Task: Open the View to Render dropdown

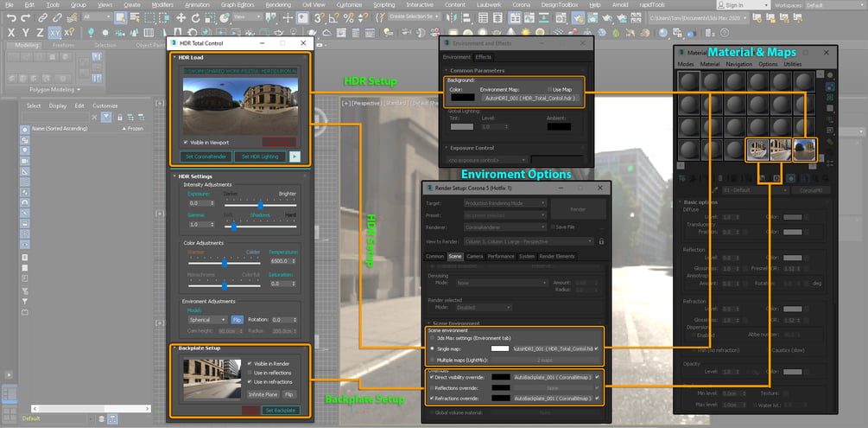Action: [x=529, y=242]
